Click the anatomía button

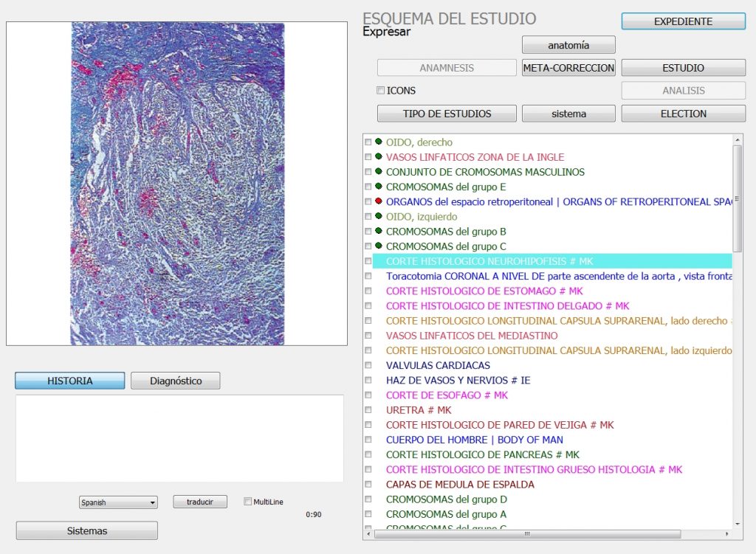(568, 45)
